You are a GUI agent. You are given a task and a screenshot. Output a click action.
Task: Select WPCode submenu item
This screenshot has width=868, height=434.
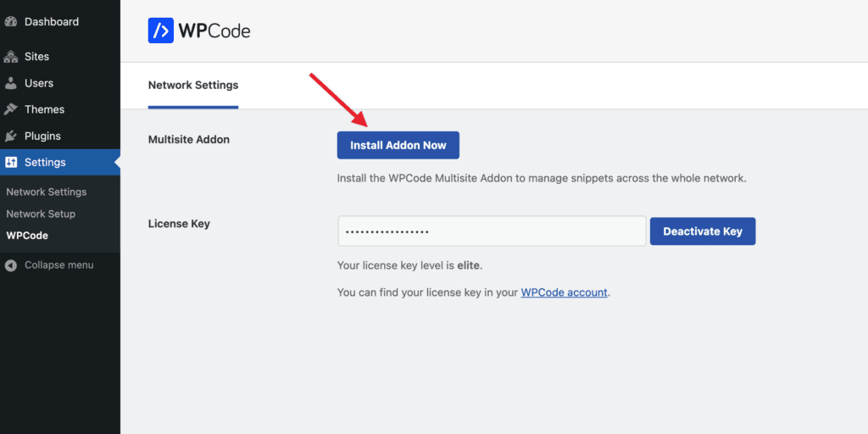(x=27, y=236)
